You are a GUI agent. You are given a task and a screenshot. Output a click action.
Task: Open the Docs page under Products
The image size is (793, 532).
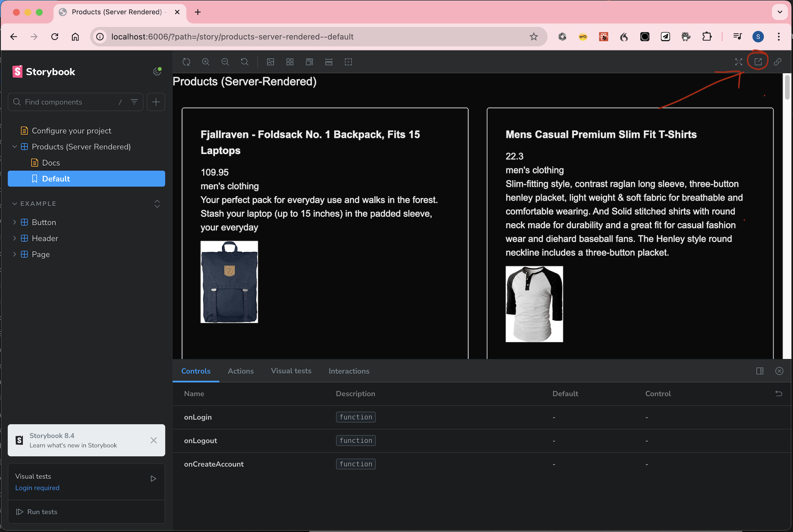pos(51,163)
